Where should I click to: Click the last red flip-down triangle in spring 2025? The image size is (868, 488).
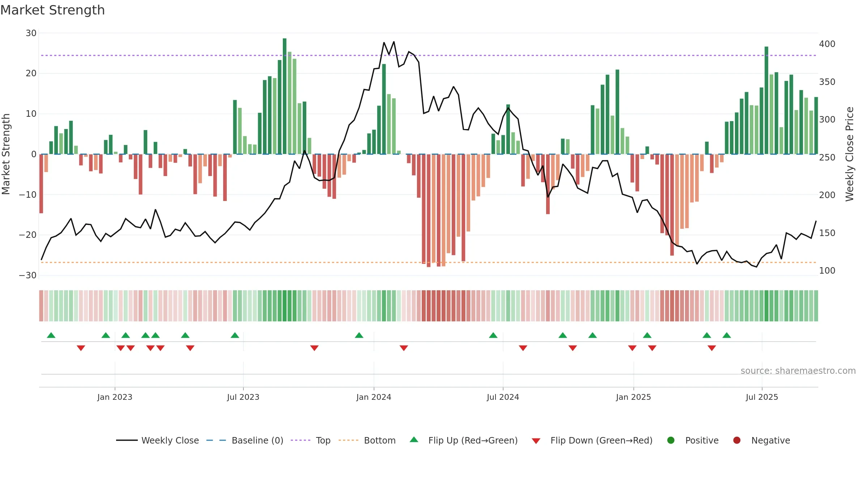(x=712, y=348)
